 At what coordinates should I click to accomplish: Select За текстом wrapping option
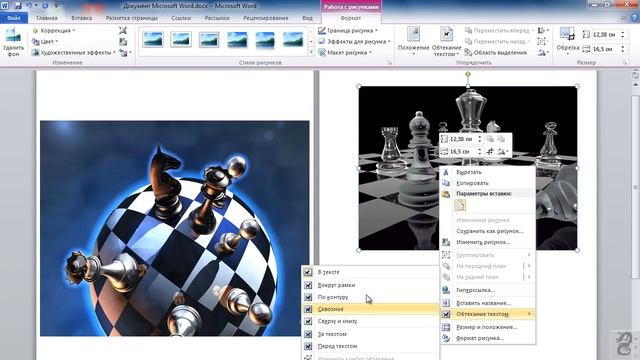point(371,334)
